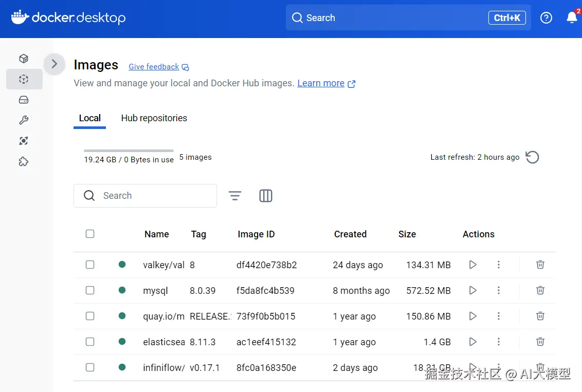The image size is (582, 392).
Task: Click image ID 73f9f0b5b015
Action: click(x=266, y=316)
